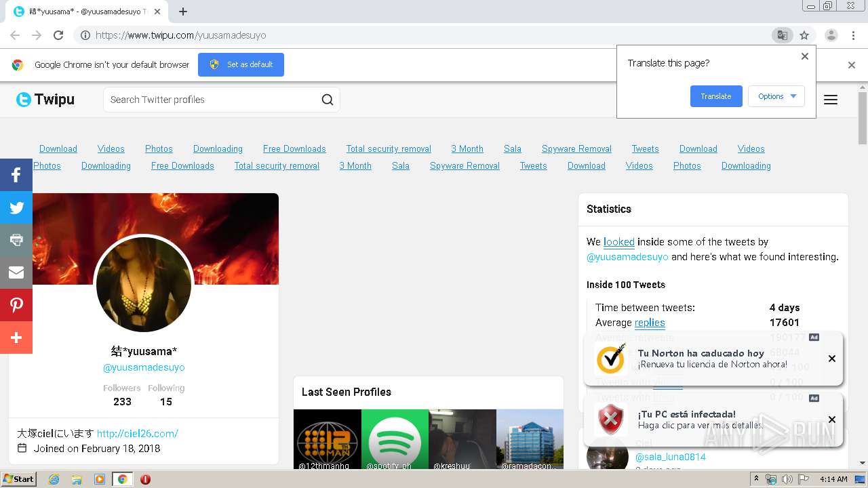The width and height of the screenshot is (868, 488).
Task: Click the print sidebar icon
Action: pyautogui.click(x=16, y=240)
